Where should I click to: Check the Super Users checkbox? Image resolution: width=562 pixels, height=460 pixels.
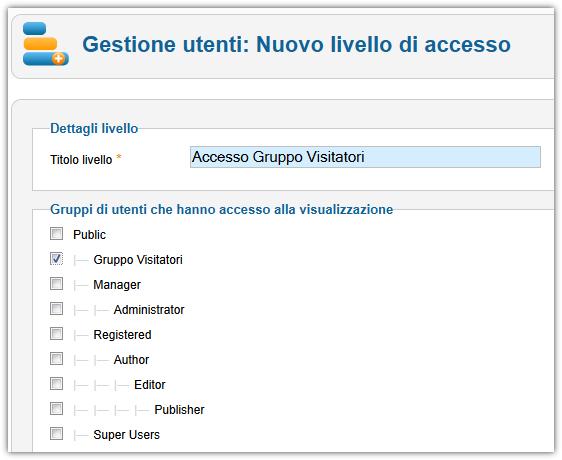[56, 434]
